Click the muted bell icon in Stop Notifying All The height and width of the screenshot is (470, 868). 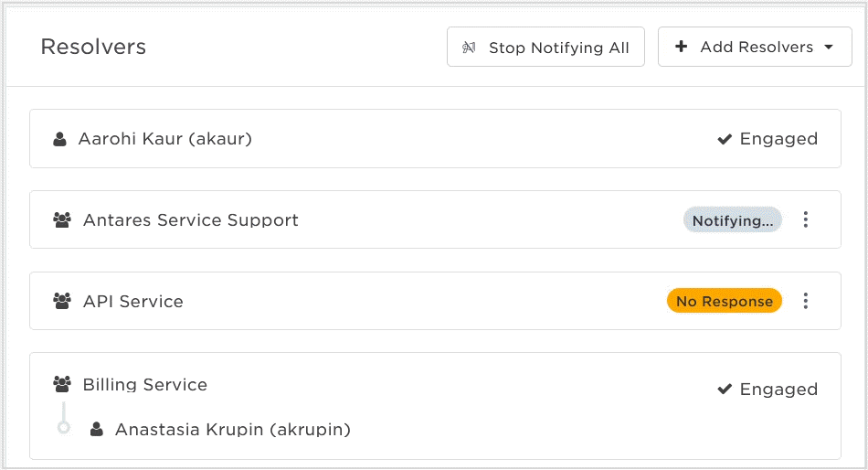[x=469, y=48]
